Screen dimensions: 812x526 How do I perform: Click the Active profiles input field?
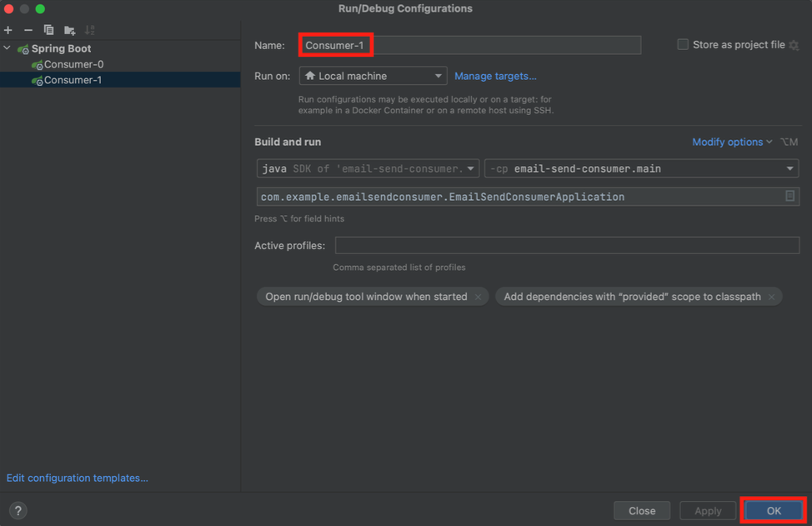coord(567,245)
